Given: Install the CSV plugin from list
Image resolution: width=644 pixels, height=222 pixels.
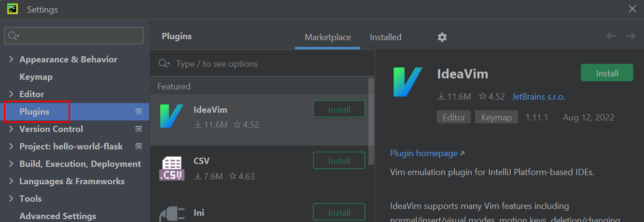Looking at the screenshot, I should (x=339, y=161).
